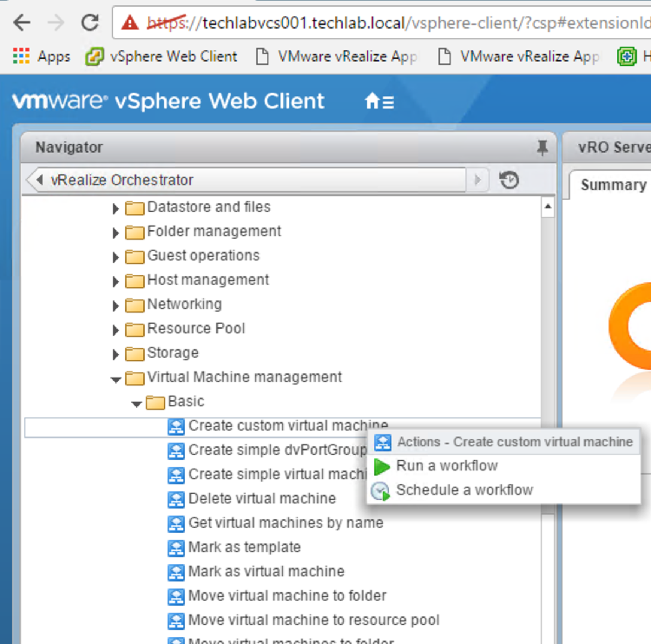
Task: Open the navigator history icon
Action: (509, 180)
